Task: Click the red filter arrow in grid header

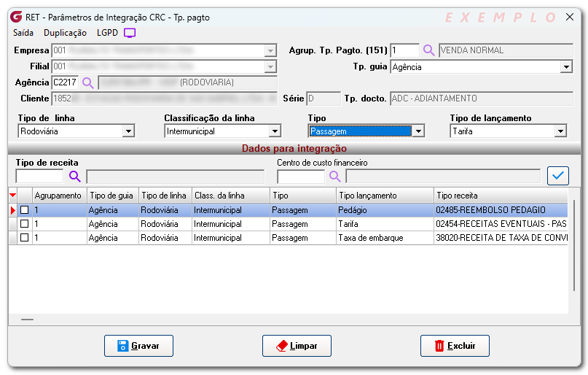Action: [x=12, y=196]
